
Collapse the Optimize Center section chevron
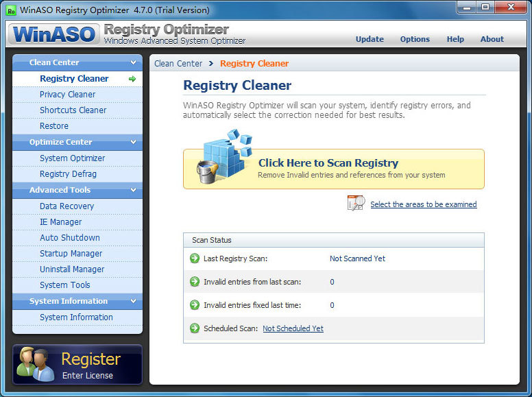tap(133, 142)
